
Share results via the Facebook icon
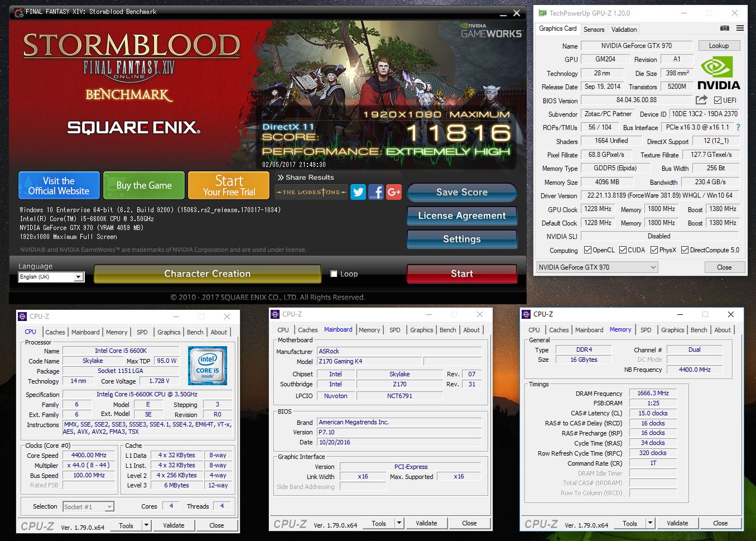pos(376,192)
